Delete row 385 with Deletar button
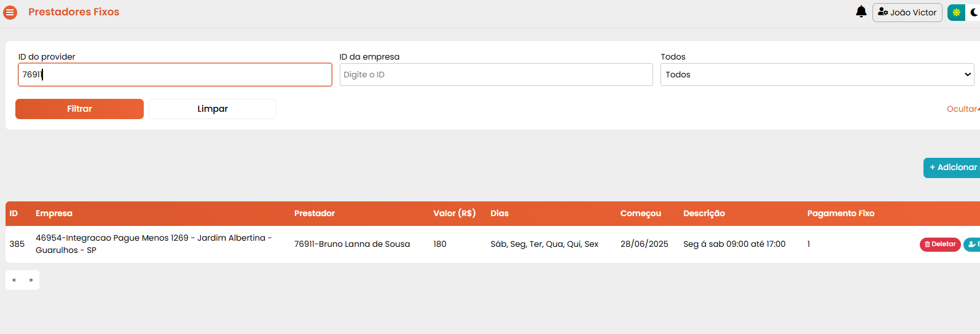The width and height of the screenshot is (980, 334). coord(940,244)
